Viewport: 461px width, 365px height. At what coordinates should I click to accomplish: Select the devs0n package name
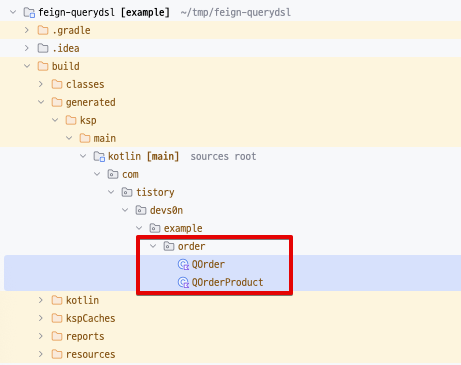pos(166,210)
